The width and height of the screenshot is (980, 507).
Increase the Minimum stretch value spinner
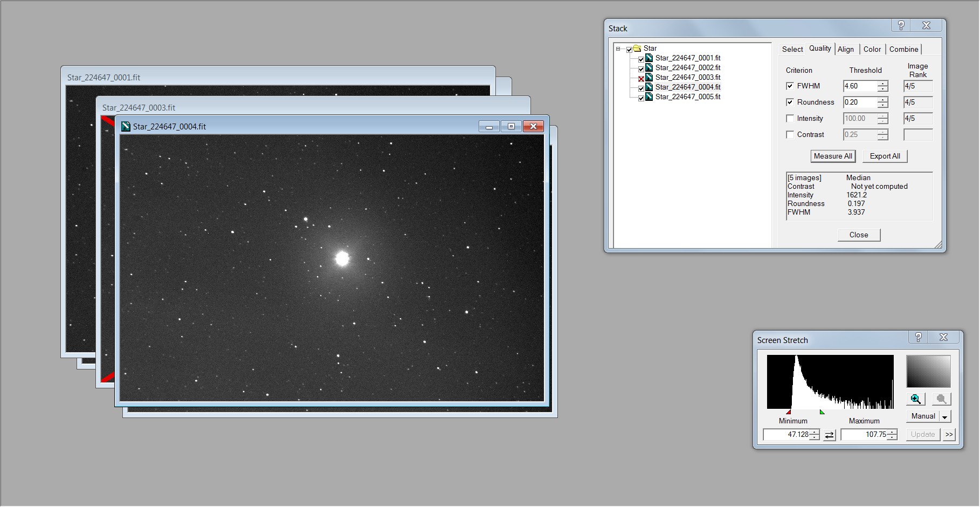pyautogui.click(x=815, y=432)
